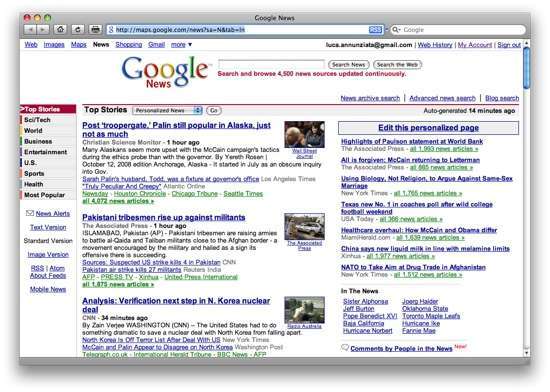Click the Print toolbar icon
The width and height of the screenshot is (550, 392).
pos(95,29)
